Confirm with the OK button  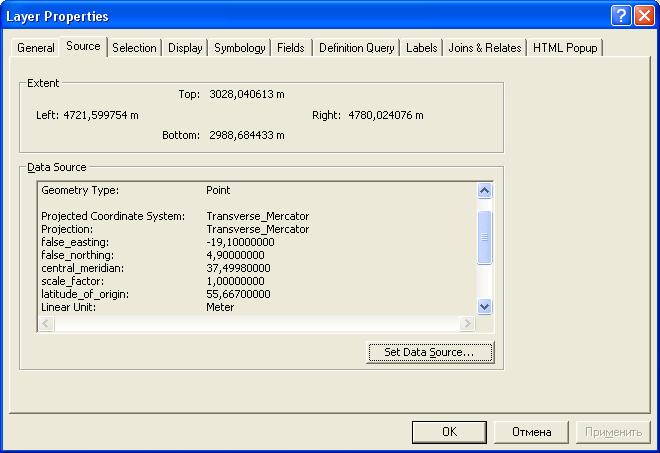coord(449,432)
